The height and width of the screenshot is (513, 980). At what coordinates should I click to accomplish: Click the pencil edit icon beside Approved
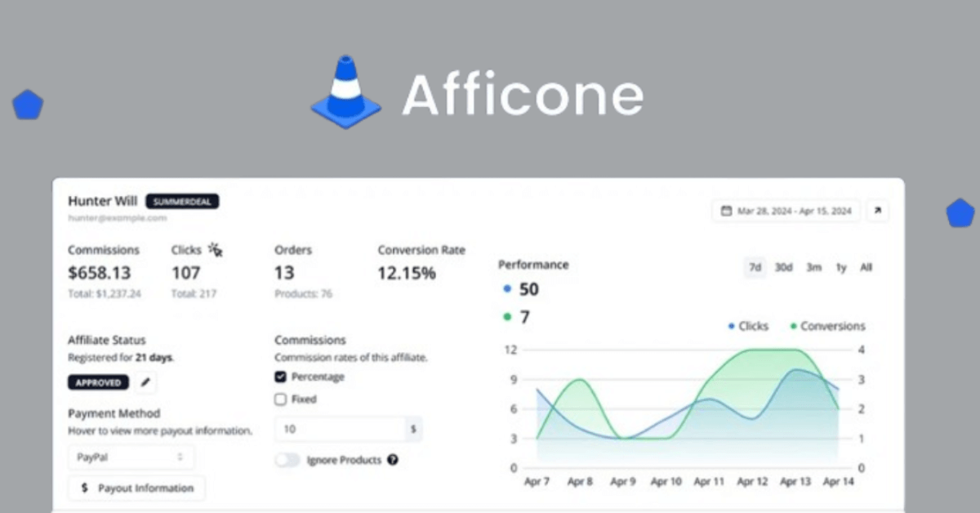(145, 381)
